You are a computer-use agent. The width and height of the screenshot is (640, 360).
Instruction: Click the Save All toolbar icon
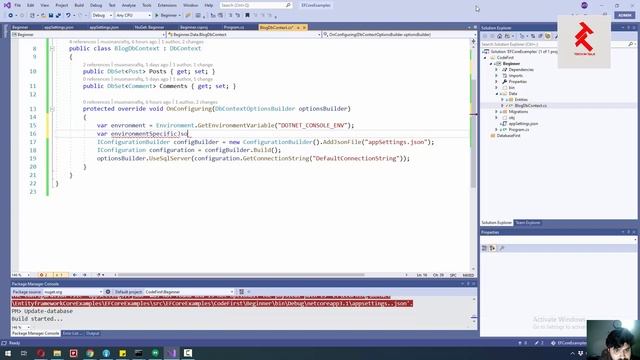(x=58, y=16)
